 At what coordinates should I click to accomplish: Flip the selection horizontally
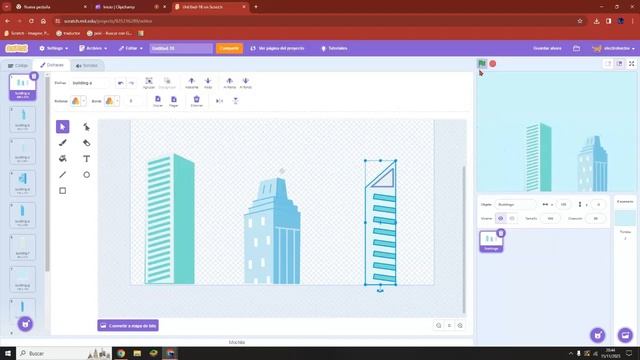tap(220, 101)
